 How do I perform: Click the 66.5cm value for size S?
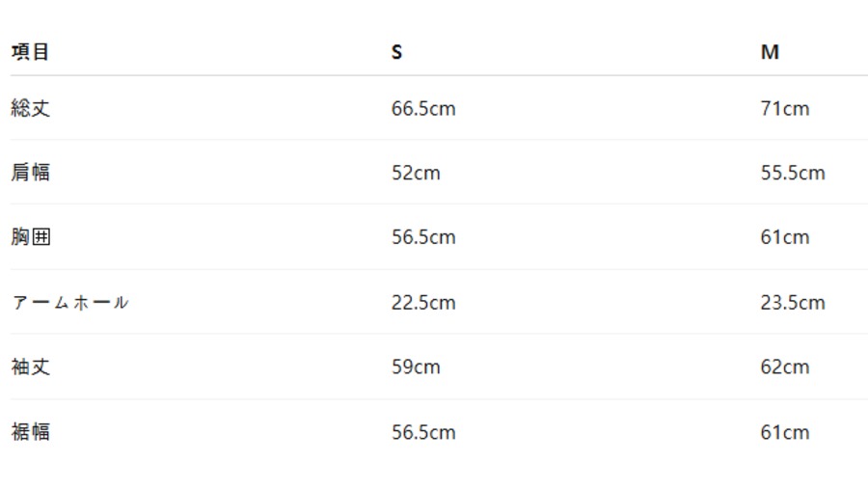(x=423, y=108)
